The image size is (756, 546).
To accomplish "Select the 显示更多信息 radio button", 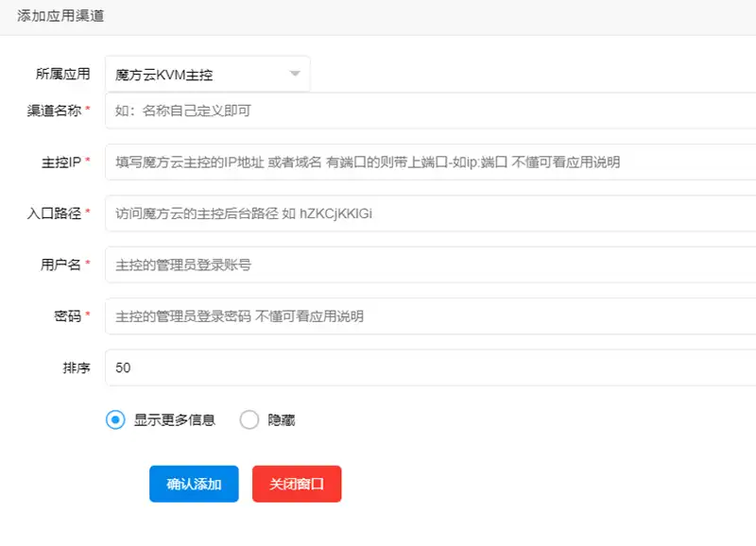I will tap(115, 419).
